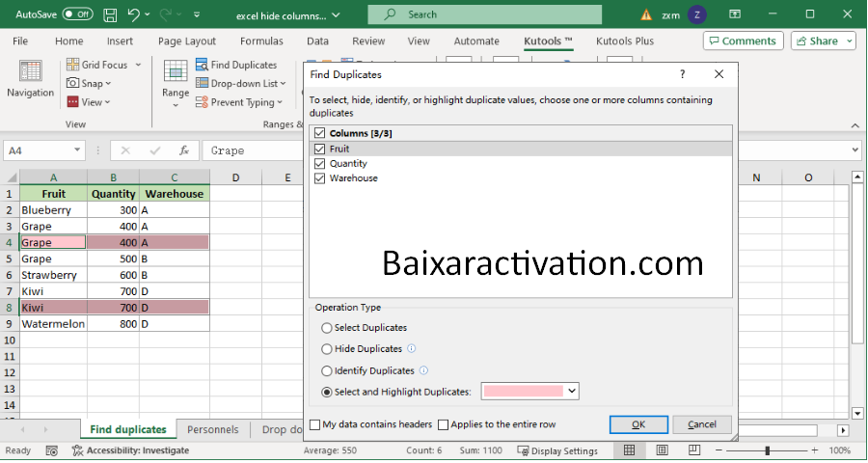Click the Comments button
The height and width of the screenshot is (463, 868).
744,41
